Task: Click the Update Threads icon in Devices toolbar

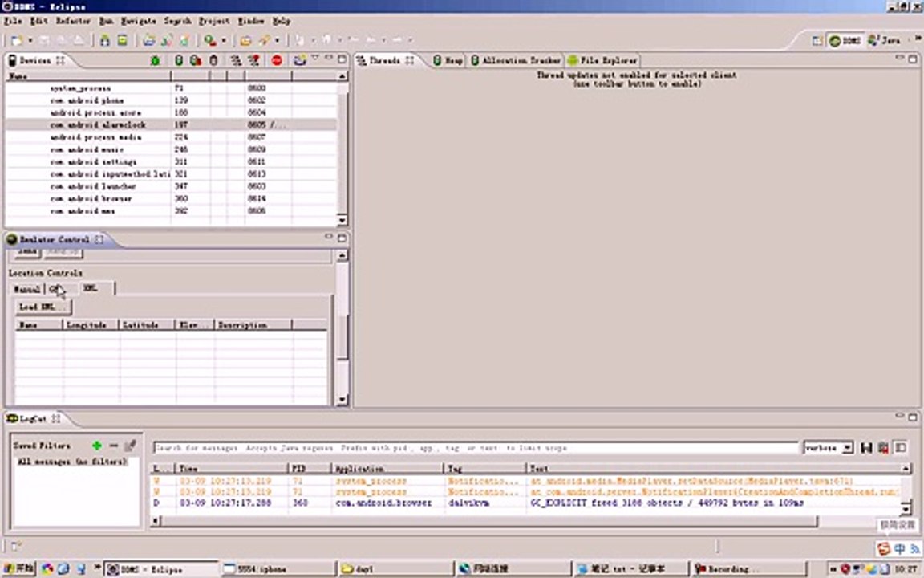Action: coord(236,60)
